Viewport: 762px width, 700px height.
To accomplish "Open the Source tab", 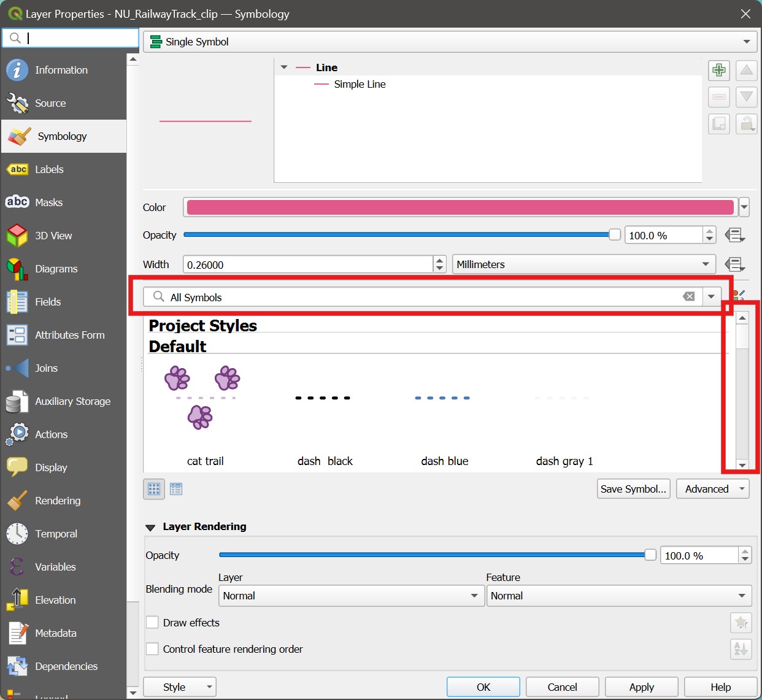I will (64, 103).
